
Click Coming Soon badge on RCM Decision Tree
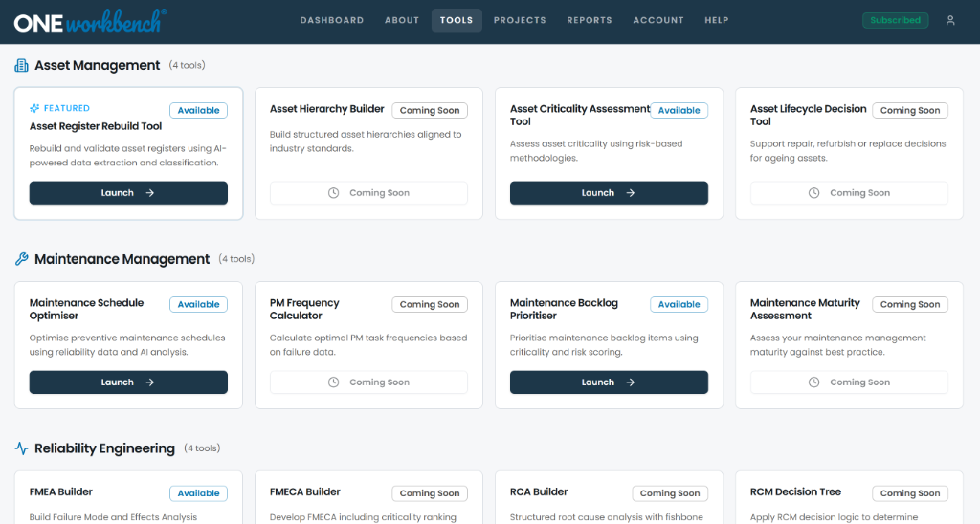coord(910,493)
